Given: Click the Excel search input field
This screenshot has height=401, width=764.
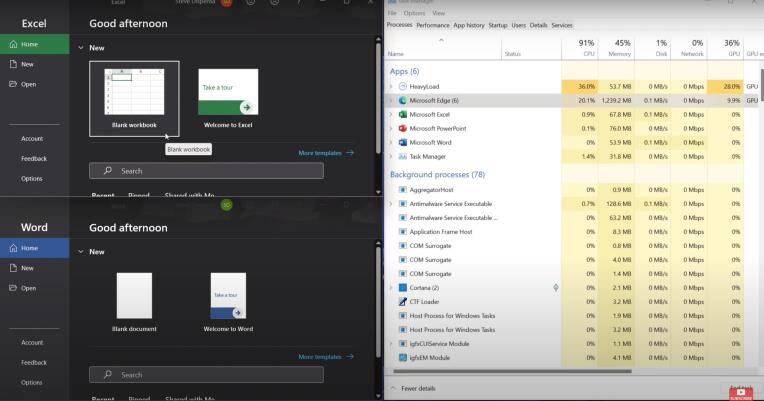Looking at the screenshot, I should click(206, 171).
